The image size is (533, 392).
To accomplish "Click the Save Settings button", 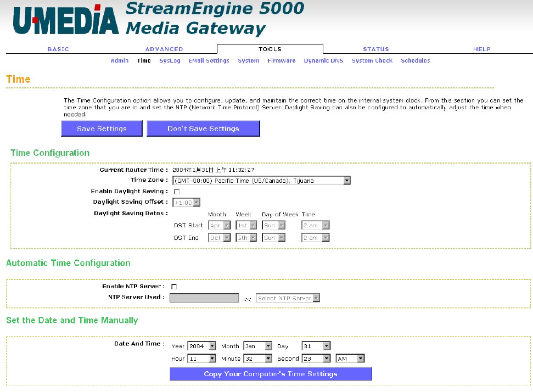I will click(x=102, y=128).
